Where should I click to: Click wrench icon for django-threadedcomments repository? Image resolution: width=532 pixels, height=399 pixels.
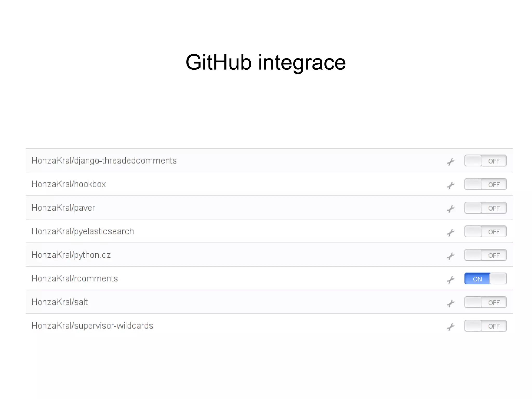tap(450, 162)
